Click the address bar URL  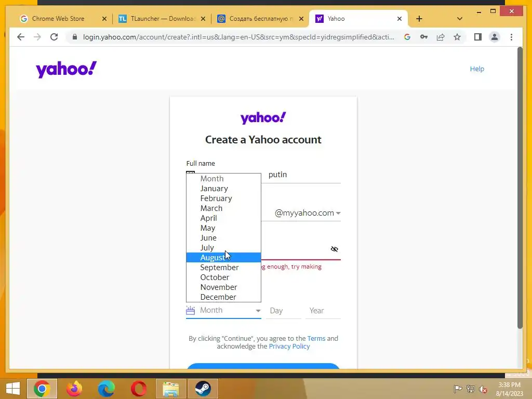(238, 37)
